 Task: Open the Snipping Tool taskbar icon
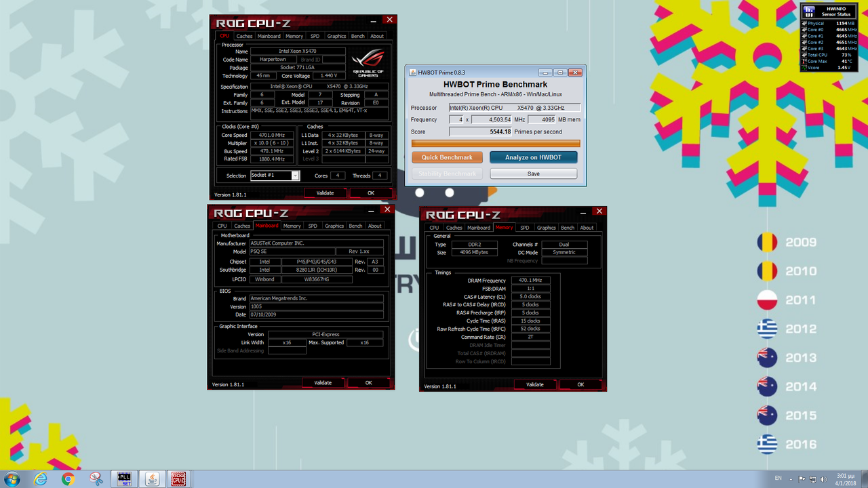coord(96,479)
